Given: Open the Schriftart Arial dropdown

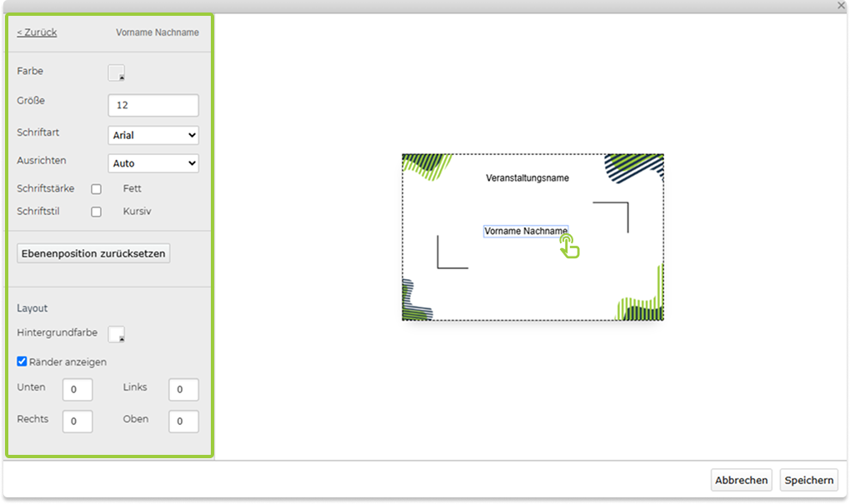Looking at the screenshot, I should [x=153, y=135].
